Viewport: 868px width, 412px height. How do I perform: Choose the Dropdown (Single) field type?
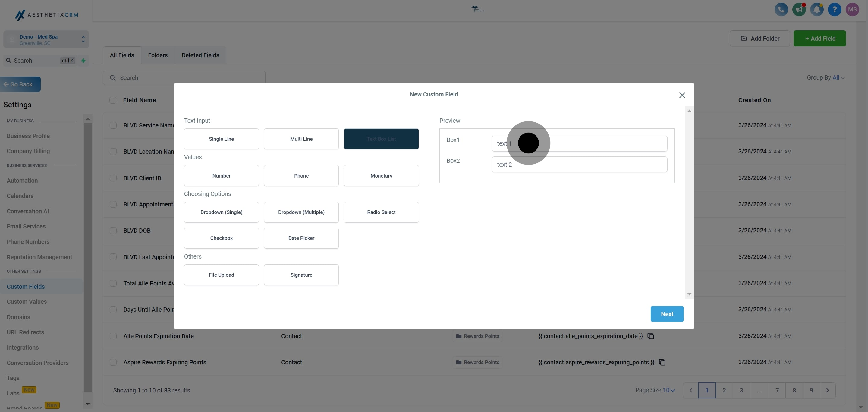click(221, 212)
